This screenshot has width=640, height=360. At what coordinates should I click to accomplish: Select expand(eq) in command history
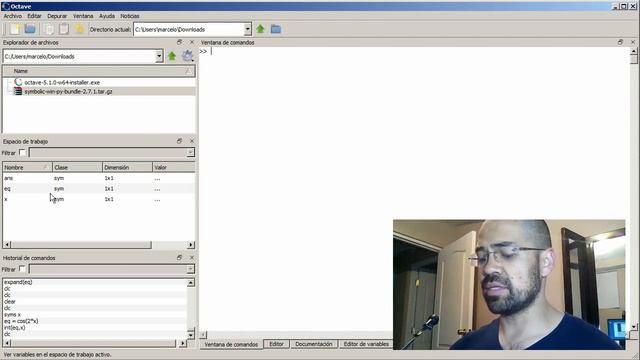coord(18,282)
